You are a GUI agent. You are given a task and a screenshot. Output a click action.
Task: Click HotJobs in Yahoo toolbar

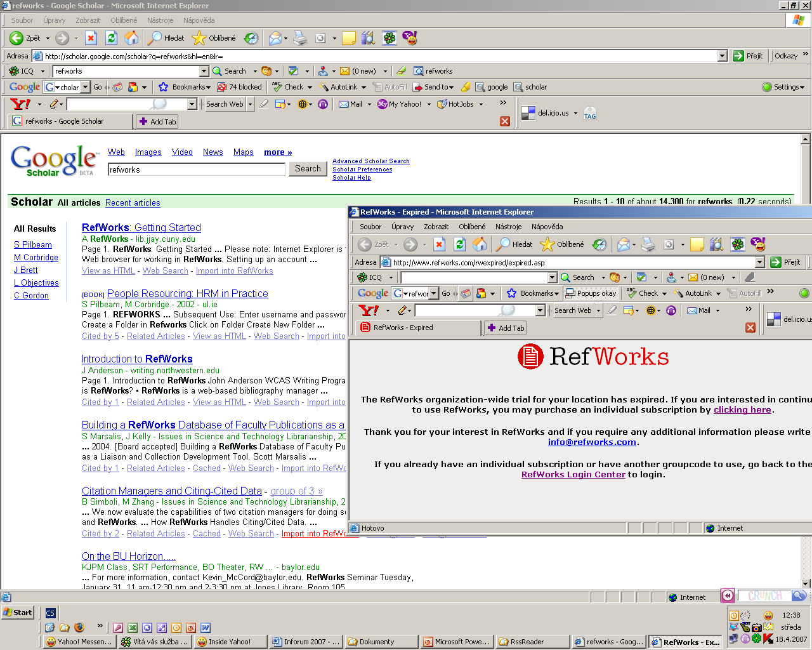pyautogui.click(x=455, y=104)
